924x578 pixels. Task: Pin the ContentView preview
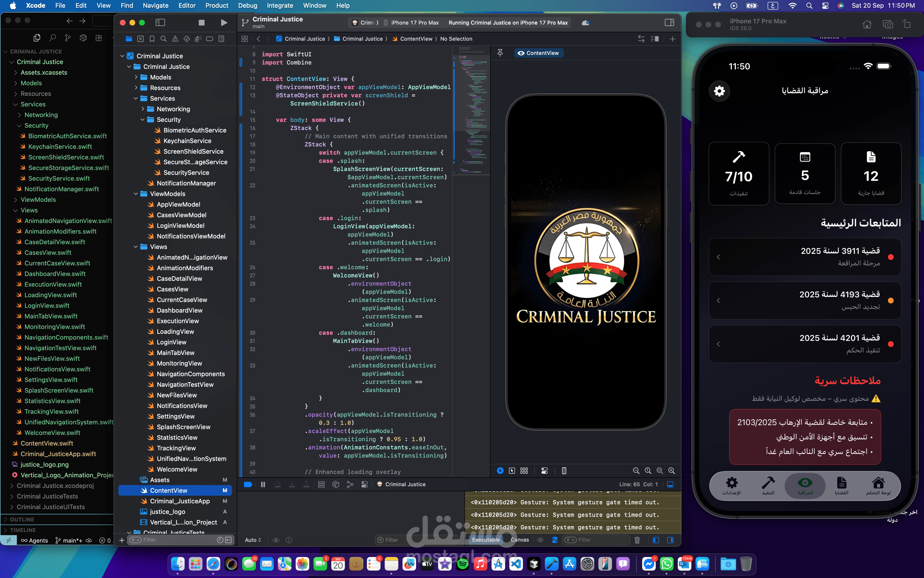(x=500, y=53)
